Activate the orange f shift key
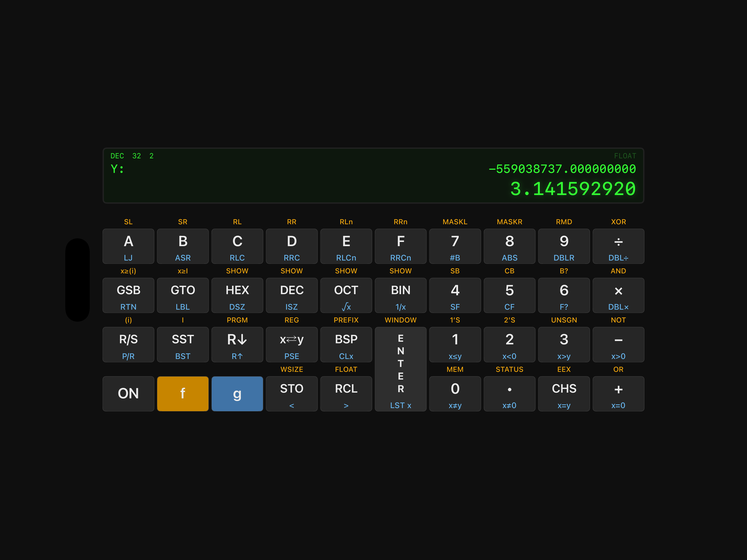 pyautogui.click(x=183, y=394)
